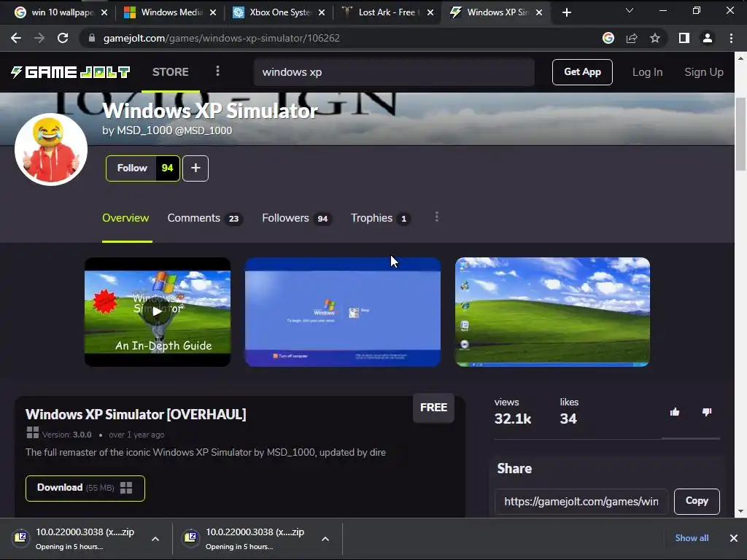
Task: Close the Lost Ark tab
Action: pos(430,12)
